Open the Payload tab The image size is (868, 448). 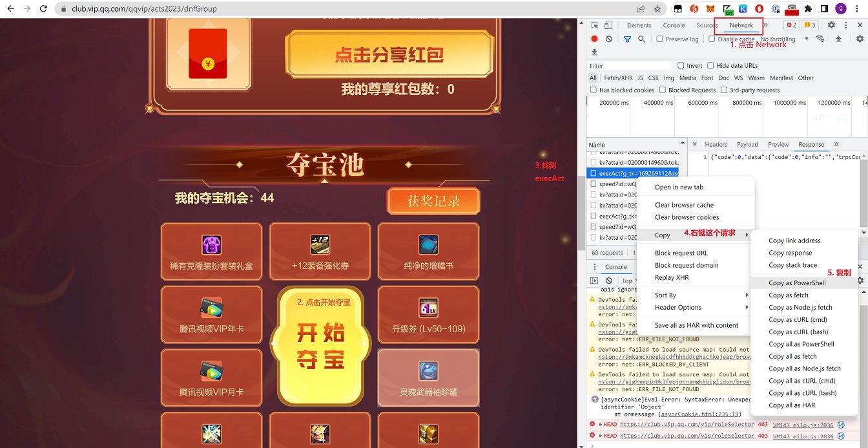tap(747, 144)
